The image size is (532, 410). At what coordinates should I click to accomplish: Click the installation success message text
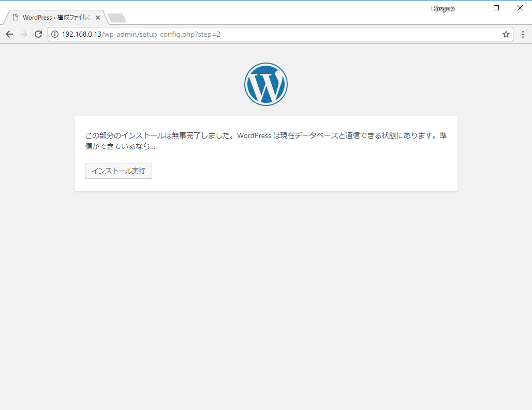(x=265, y=141)
